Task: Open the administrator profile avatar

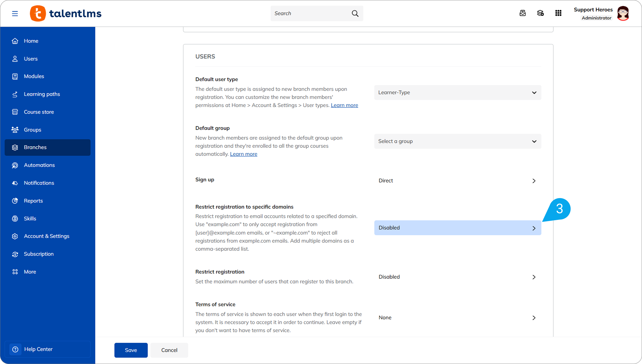Action: (x=623, y=13)
